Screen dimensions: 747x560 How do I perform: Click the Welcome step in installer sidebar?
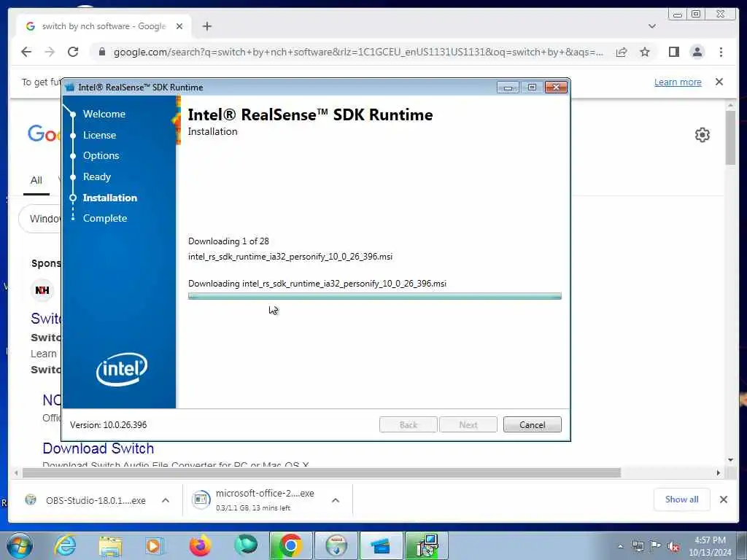point(104,114)
